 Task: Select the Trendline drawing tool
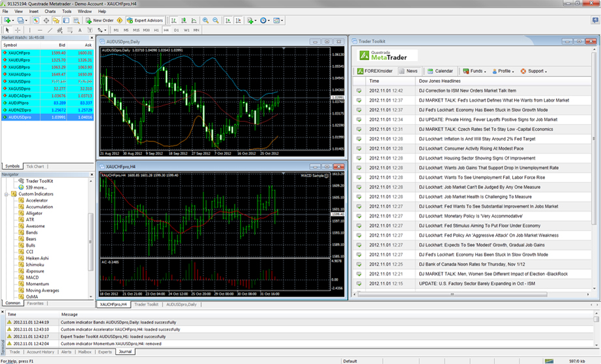point(50,30)
